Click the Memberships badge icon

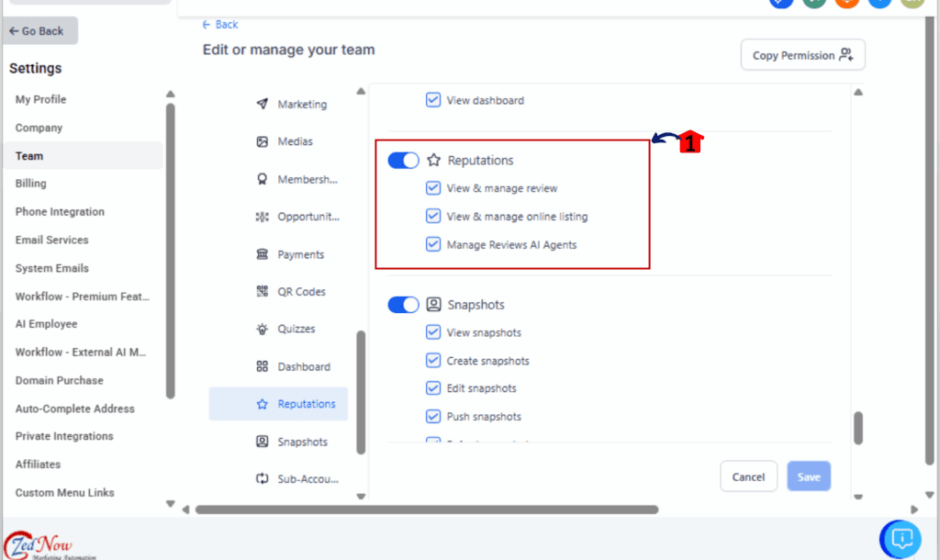(262, 179)
